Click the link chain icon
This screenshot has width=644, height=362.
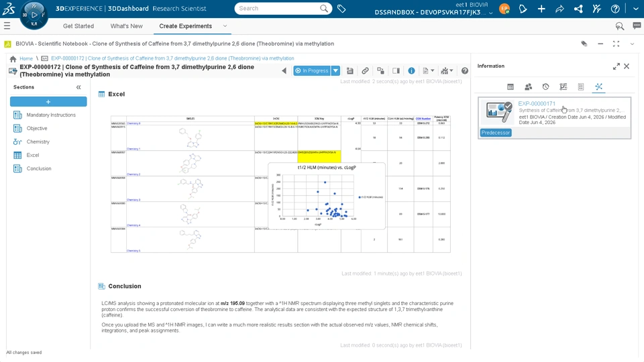click(365, 70)
